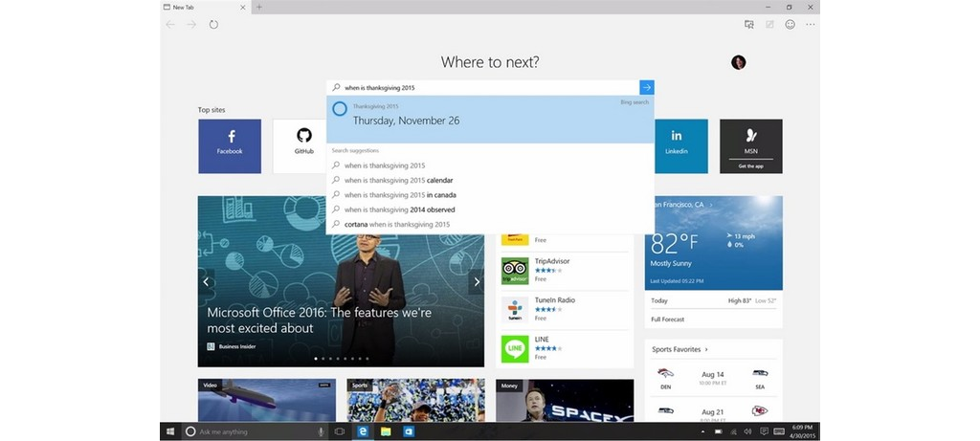Click the Business Insider source label

click(237, 346)
